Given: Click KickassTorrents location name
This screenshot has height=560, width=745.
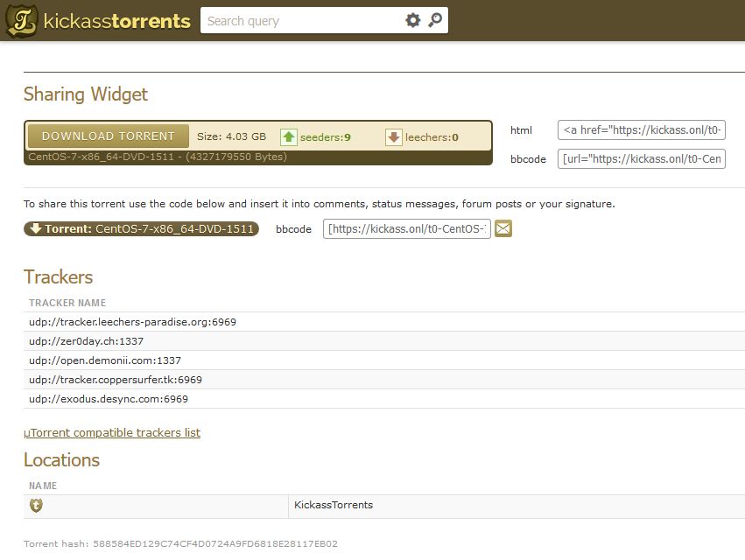Looking at the screenshot, I should (334, 505).
